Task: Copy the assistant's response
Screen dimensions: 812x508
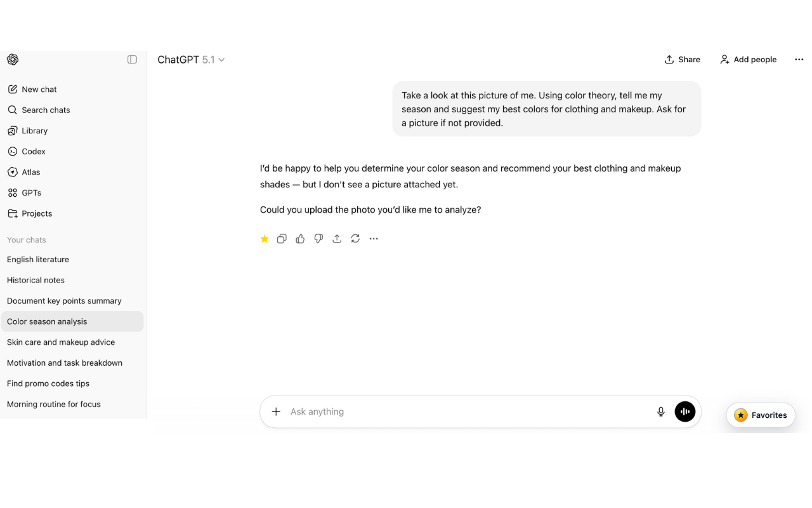Action: pos(282,238)
